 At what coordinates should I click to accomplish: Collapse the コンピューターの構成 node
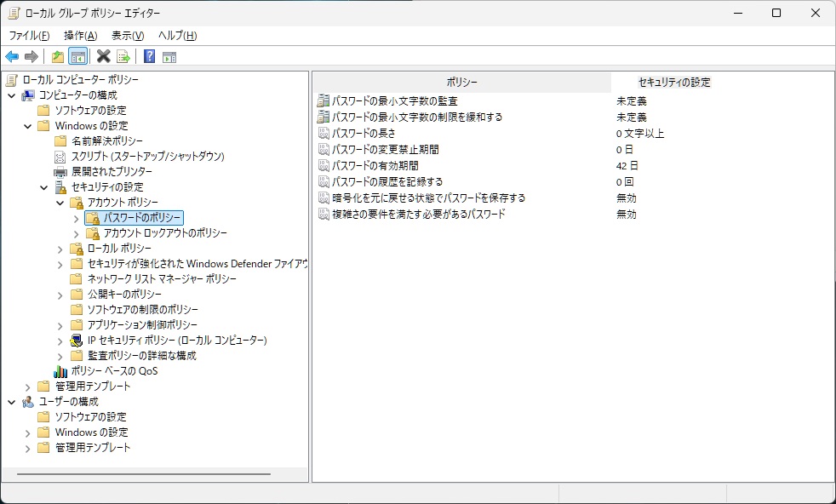pyautogui.click(x=11, y=95)
